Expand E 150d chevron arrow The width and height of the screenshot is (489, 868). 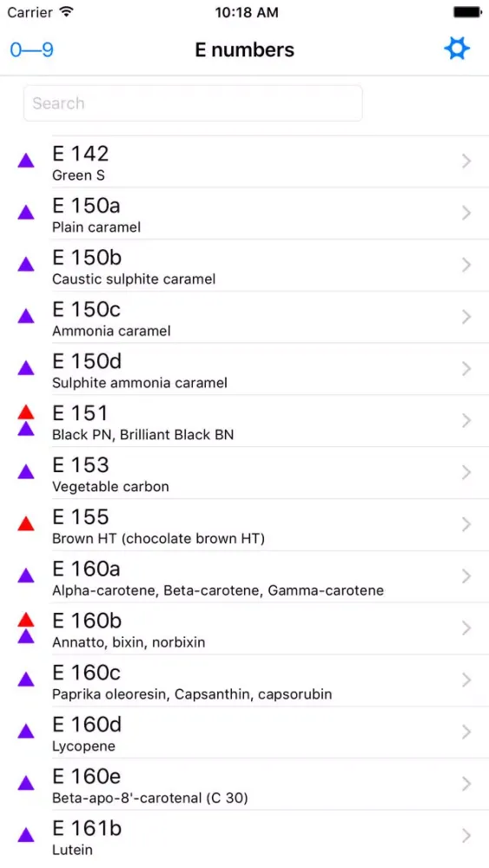(466, 369)
